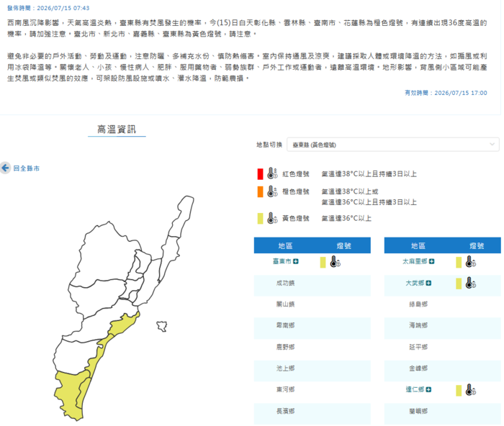Click the 東河鄉 table row
Image resolution: width=504 pixels, height=426 pixels.
pos(312,392)
